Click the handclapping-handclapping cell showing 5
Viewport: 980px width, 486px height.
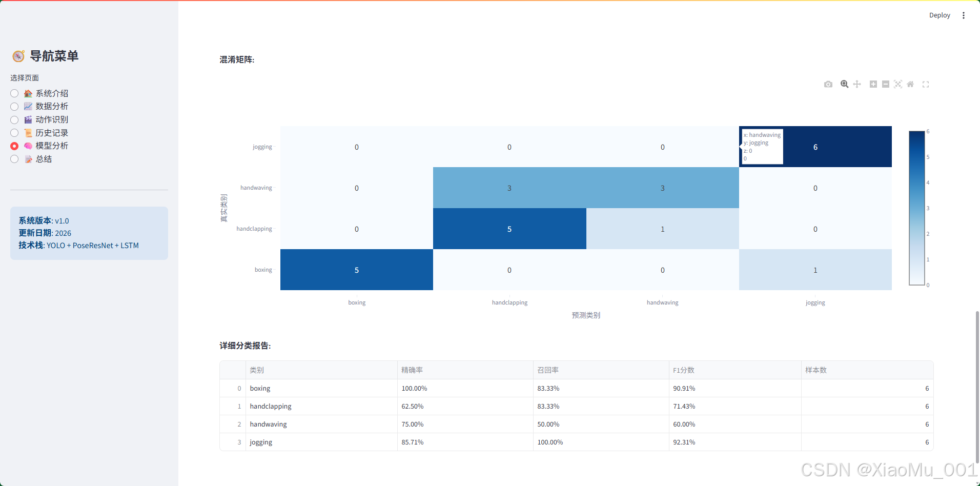tap(509, 229)
